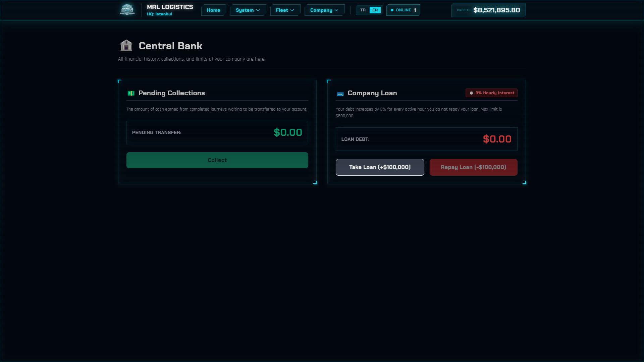Take a loan of $100,000
The image size is (644, 362).
380,167
